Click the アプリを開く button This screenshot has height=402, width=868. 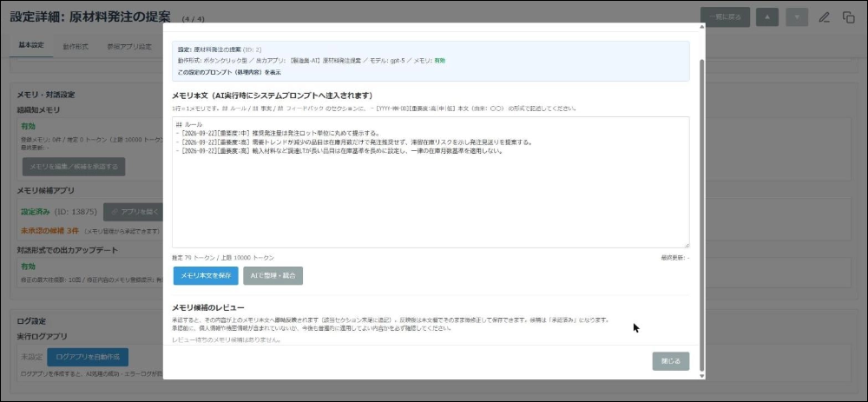[133, 212]
